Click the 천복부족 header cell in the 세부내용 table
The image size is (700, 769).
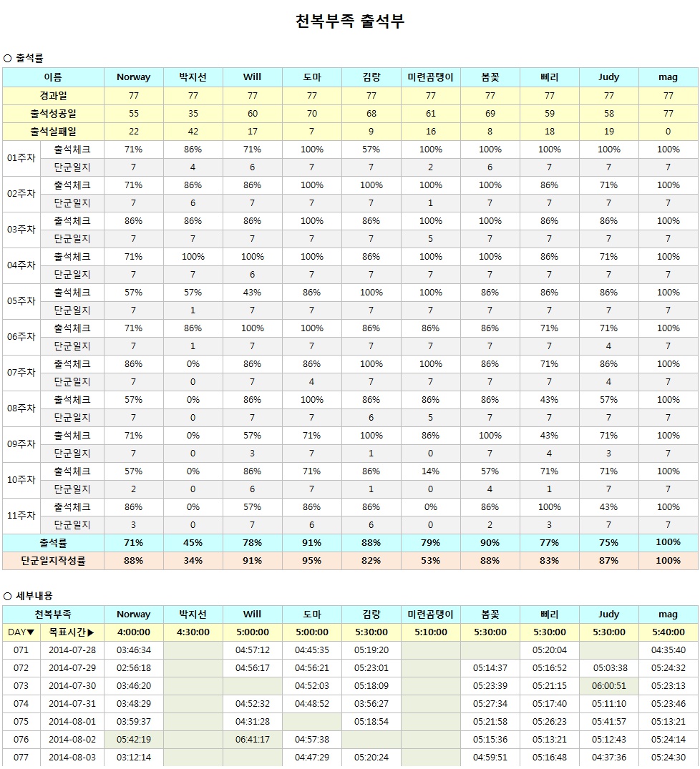point(53,614)
